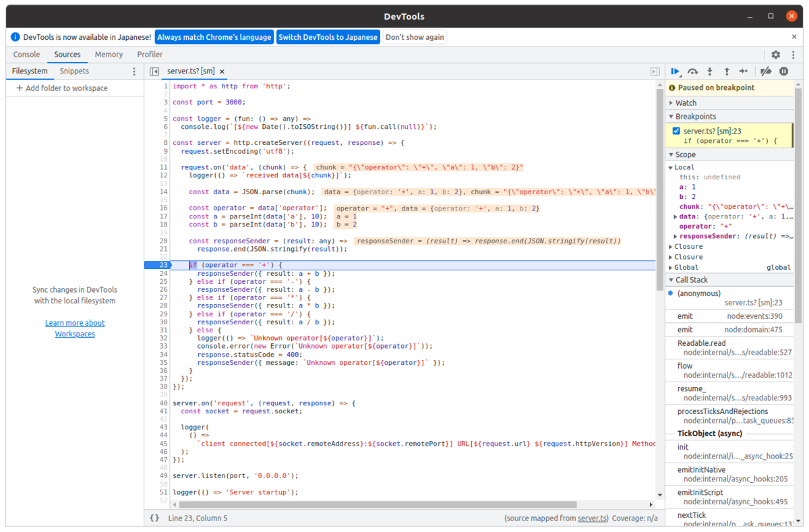Viewport: 809px width, 532px height.
Task: Switch to the Snippets tab
Action: click(x=74, y=71)
